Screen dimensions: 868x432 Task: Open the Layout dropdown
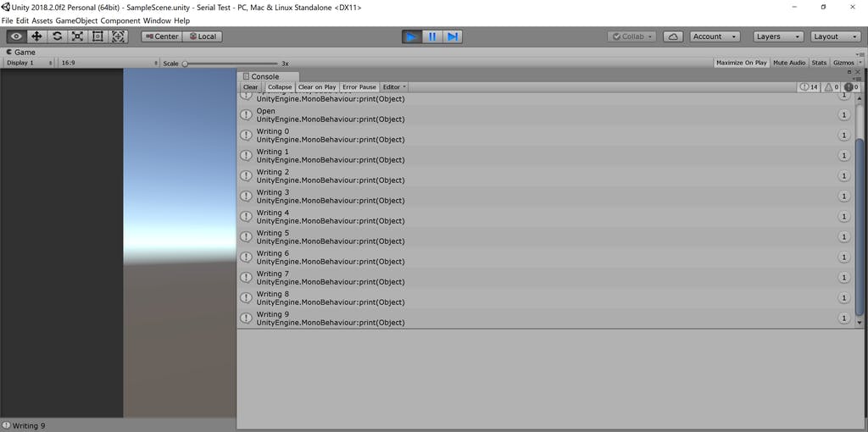click(835, 36)
